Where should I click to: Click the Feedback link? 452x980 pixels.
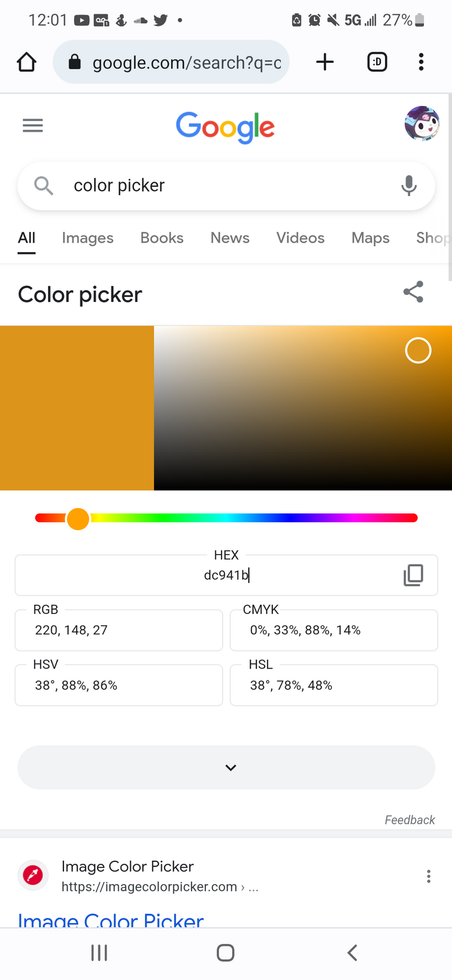click(409, 820)
